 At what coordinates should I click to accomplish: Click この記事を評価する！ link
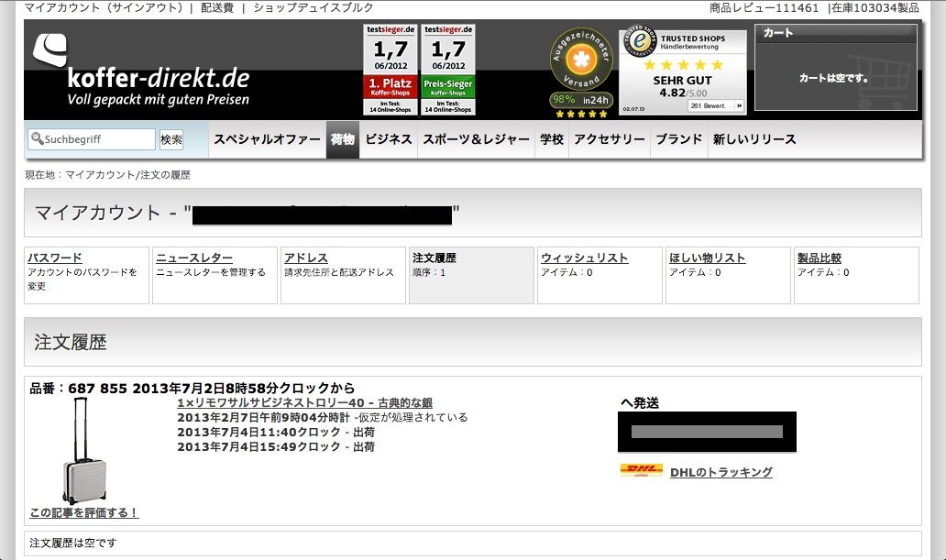pos(83,512)
